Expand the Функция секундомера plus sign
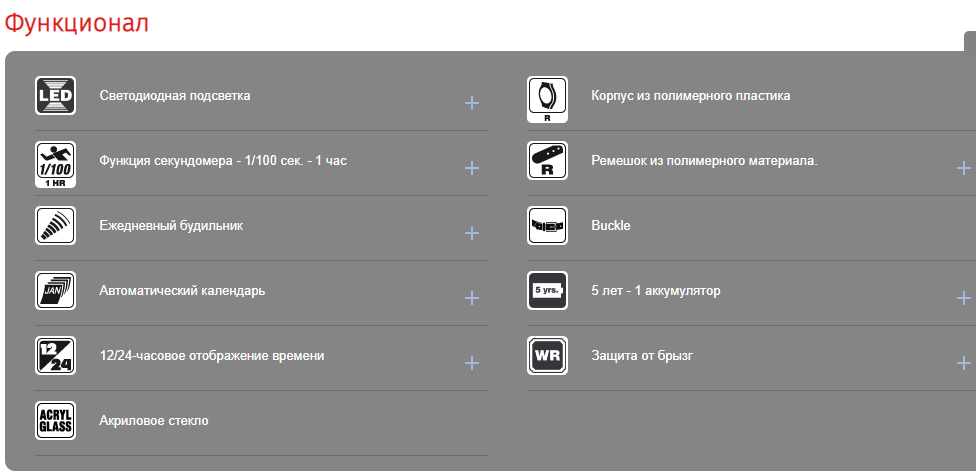The height and width of the screenshot is (472, 976). 472,168
